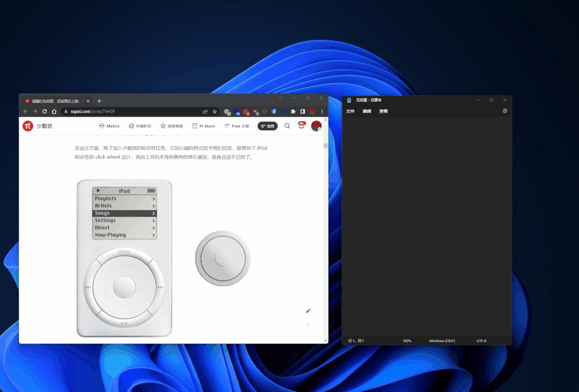The image size is (579, 392).
Task: Open the Pi Store link
Action: point(203,126)
